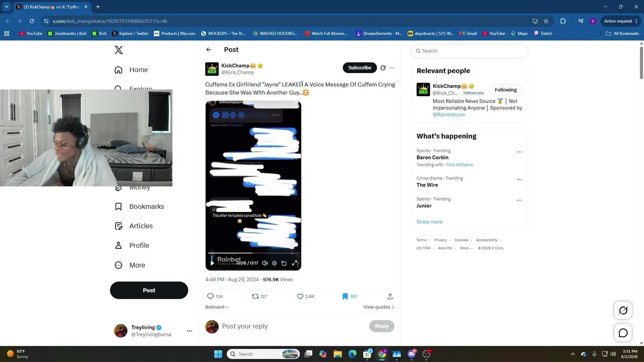Open KickChamp author avatar on tweet
The width and height of the screenshot is (644, 362).
[x=212, y=69]
